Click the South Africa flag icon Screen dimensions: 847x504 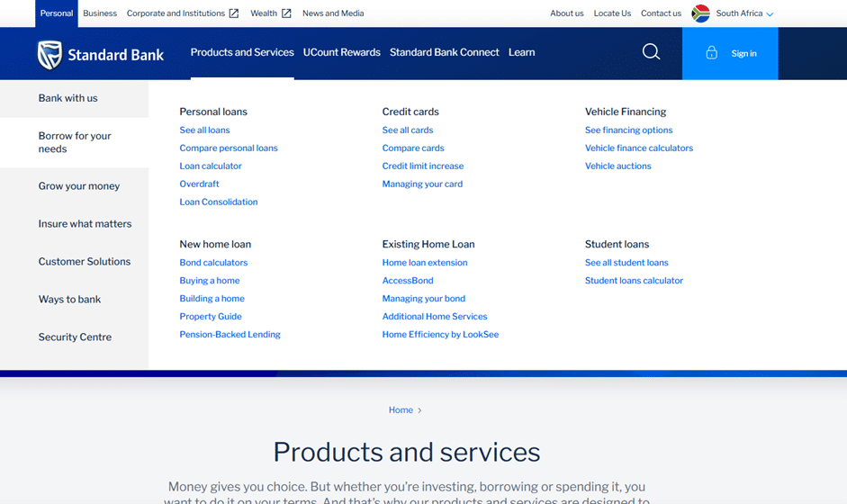(700, 13)
